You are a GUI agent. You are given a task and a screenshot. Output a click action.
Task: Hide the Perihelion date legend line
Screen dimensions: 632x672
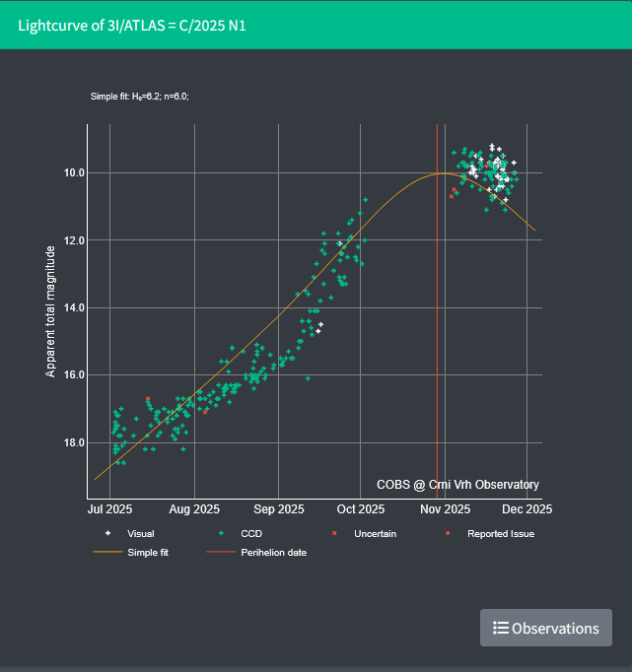(x=256, y=553)
